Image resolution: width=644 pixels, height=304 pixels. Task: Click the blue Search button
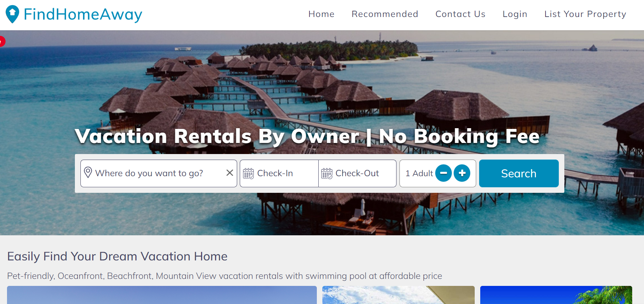[x=519, y=173]
